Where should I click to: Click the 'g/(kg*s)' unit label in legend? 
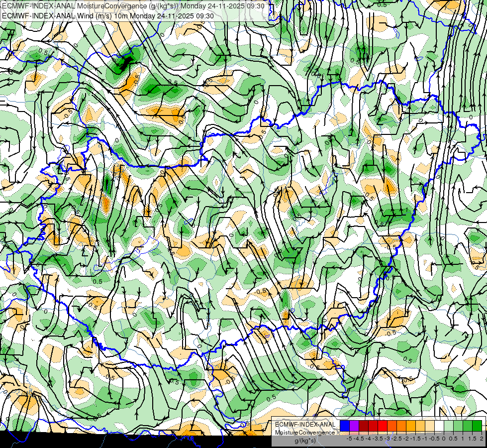pyautogui.click(x=305, y=441)
